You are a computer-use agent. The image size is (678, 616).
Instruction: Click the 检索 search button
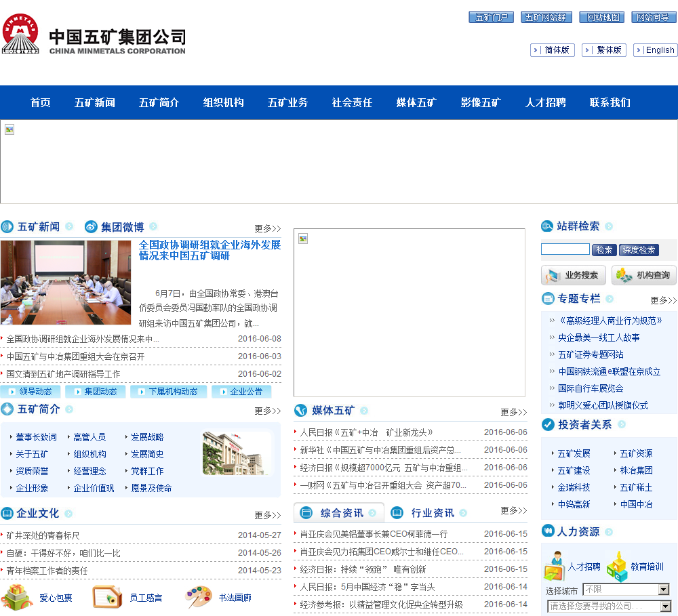(x=604, y=250)
